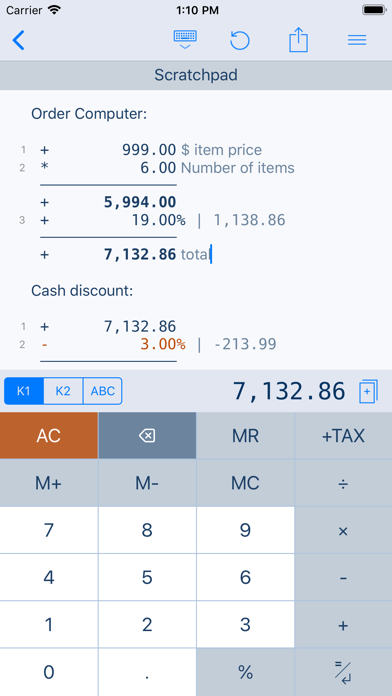Viewport: 392px width, 696px height.
Task: Switch to the K1 keyboard
Action: coord(24,391)
